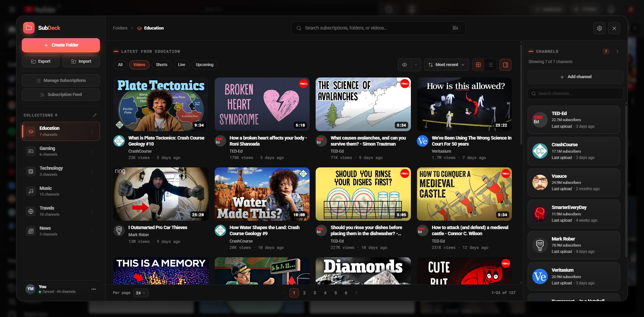
Task: Go to next page arrow in pagination
Action: pos(356,293)
